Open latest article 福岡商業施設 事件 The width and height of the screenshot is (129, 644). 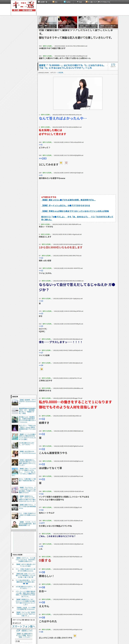(x=27, y=411)
